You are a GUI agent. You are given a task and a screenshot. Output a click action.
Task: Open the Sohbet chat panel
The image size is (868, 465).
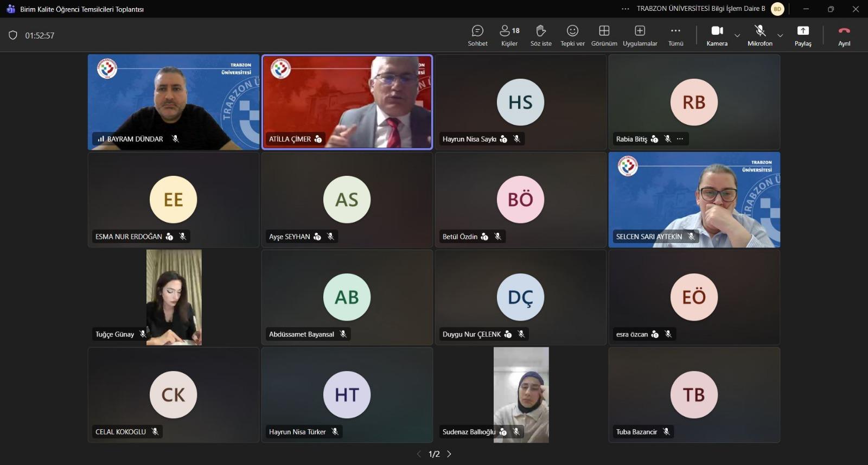[x=477, y=35]
